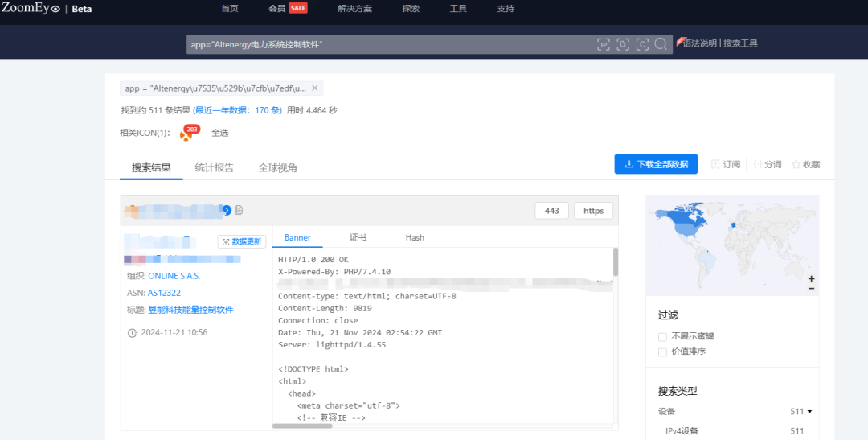Viewport: 868px width, 440px height.
Task: Click the IP search icon in search bar
Action: (x=604, y=44)
